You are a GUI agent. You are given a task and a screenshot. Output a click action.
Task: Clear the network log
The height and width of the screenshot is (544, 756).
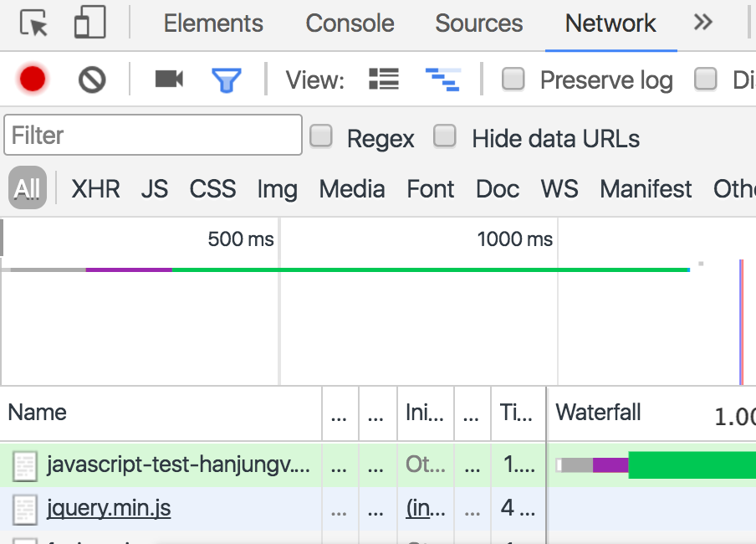tap(92, 80)
